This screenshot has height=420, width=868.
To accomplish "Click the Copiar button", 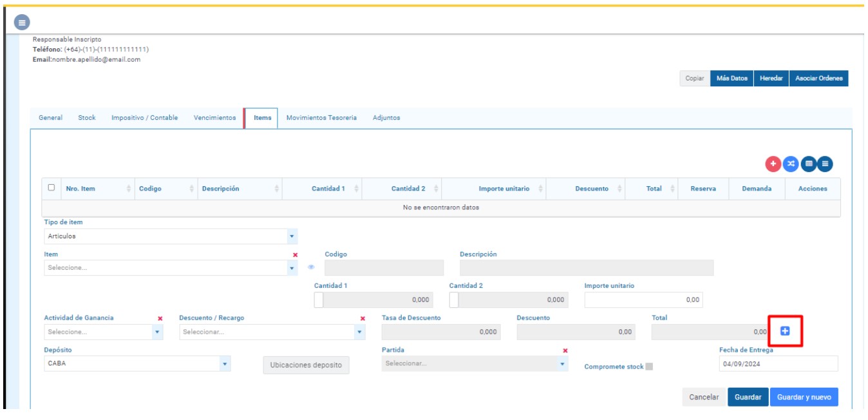I will (695, 78).
